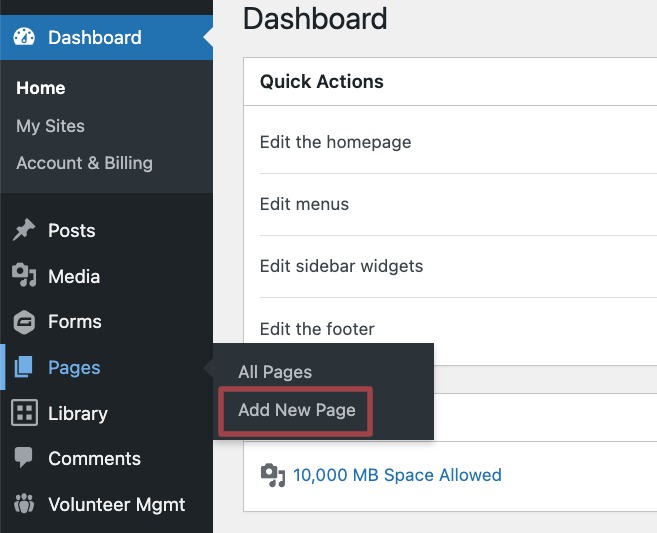Viewport: 657px width, 533px height.
Task: Click the Quick Actions panel heading
Action: click(x=321, y=81)
